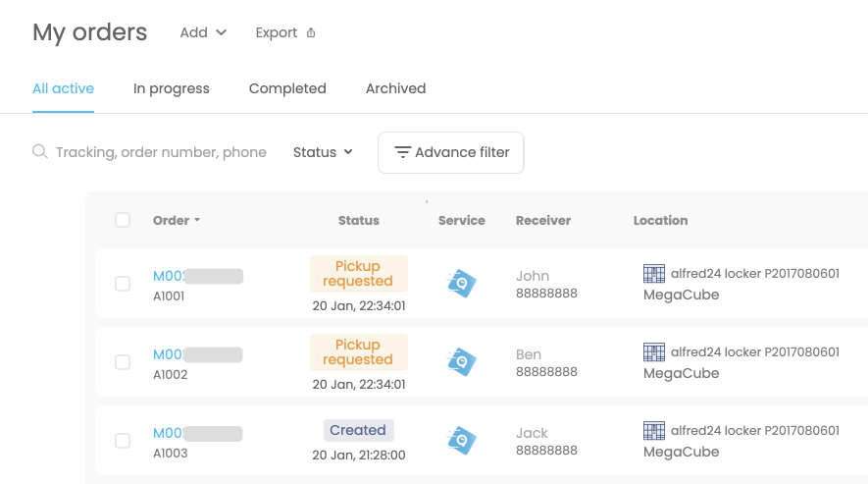Click the service icon in Jack's order row

point(461,441)
